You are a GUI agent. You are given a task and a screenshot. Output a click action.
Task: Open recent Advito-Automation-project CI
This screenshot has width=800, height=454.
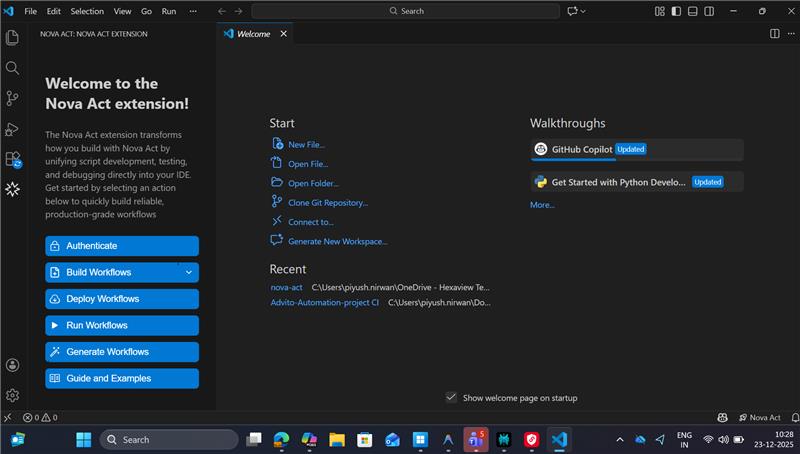(x=324, y=302)
